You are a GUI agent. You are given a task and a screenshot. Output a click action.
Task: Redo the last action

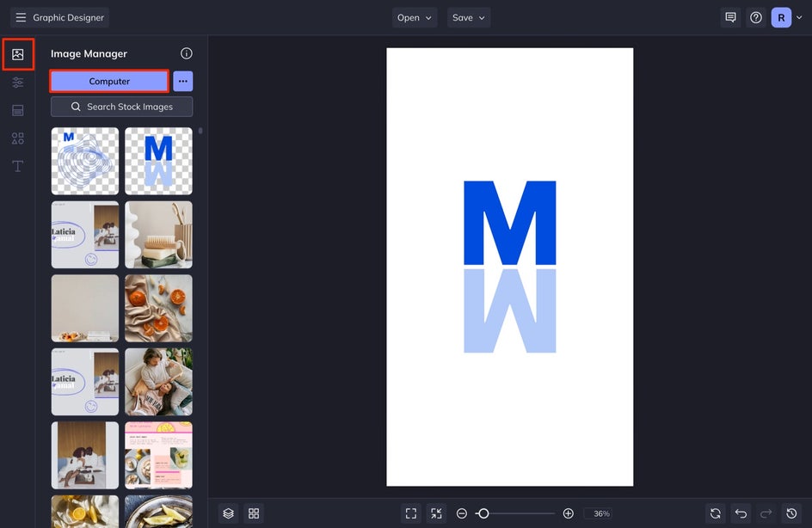(x=766, y=513)
